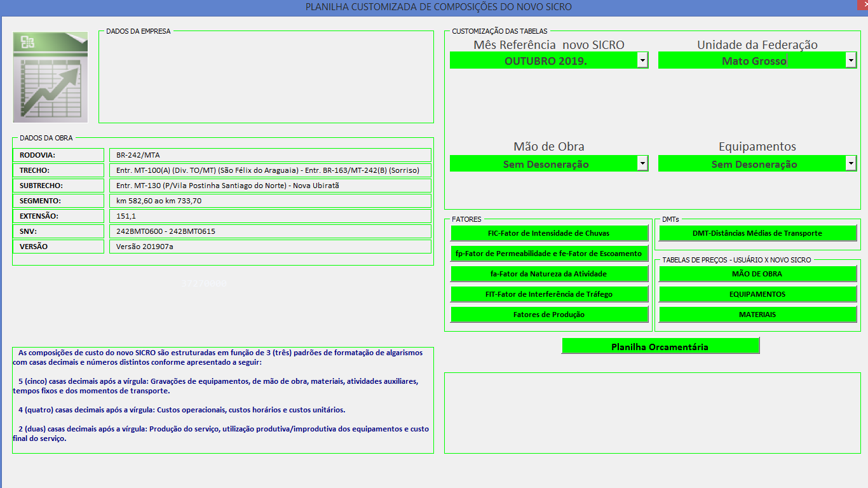This screenshot has height=488, width=868.
Task: Click the Excel spreadsheet chart logo image
Action: (50, 77)
